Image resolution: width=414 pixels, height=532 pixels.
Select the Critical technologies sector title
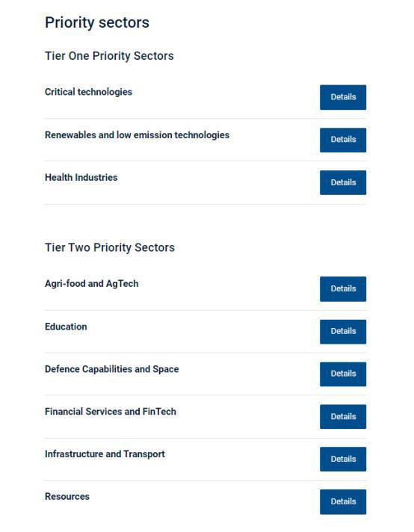(x=88, y=92)
